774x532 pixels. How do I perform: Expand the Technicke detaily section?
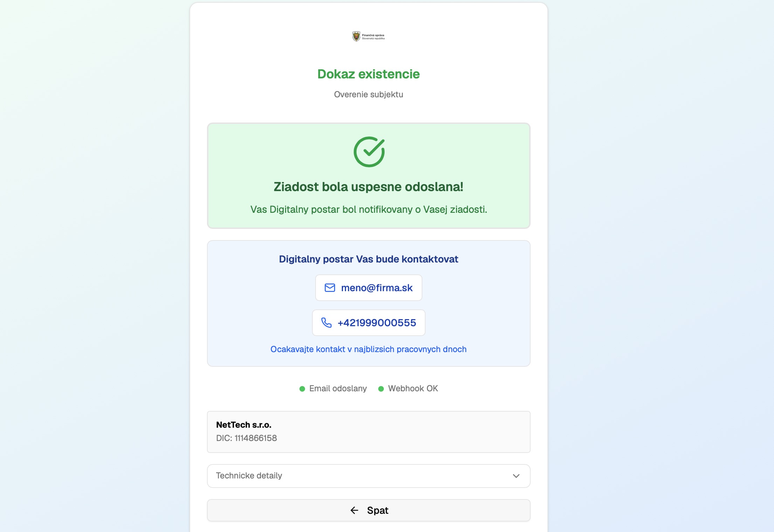(x=368, y=476)
